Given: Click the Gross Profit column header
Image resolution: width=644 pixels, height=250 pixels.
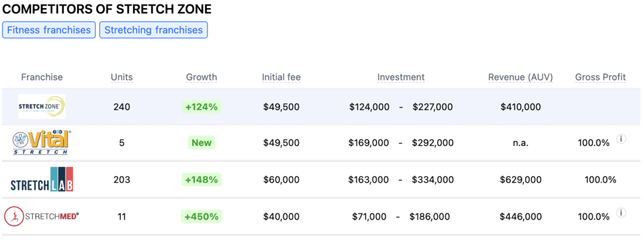Looking at the screenshot, I should pyautogui.click(x=601, y=77).
